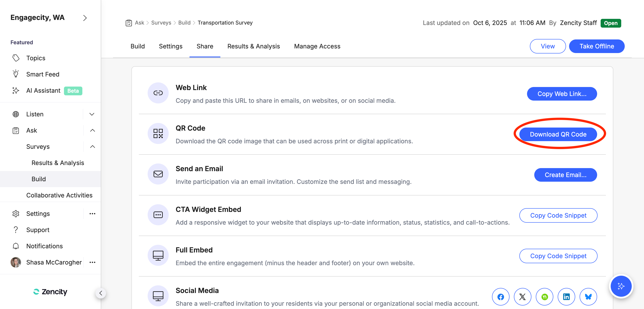Switch to the Manage Access tab
Viewport: 644px width, 309px height.
coord(317,46)
